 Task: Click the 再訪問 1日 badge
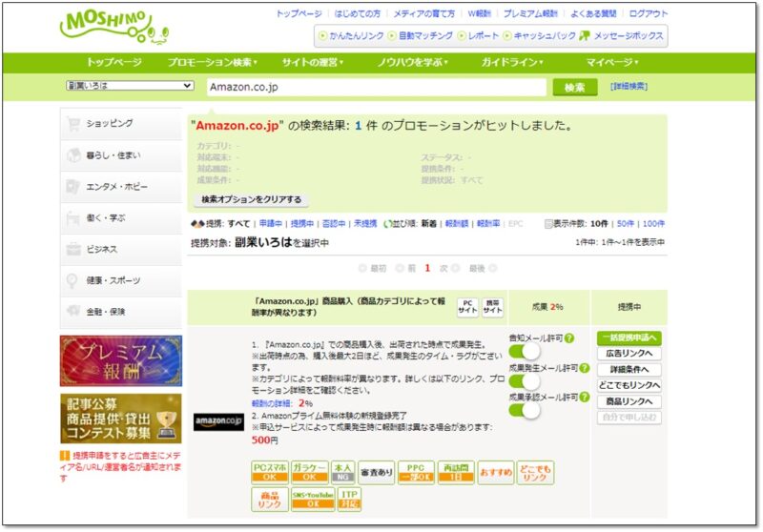point(456,472)
